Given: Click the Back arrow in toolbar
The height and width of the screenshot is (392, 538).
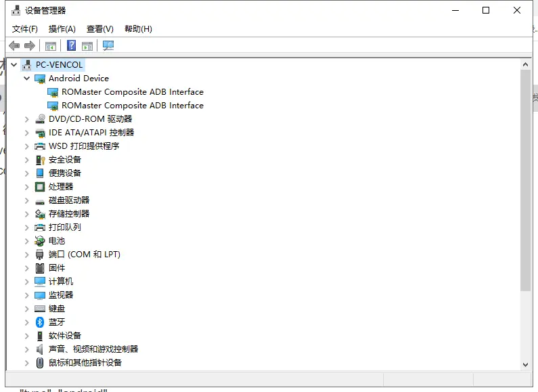Looking at the screenshot, I should click(x=14, y=45).
